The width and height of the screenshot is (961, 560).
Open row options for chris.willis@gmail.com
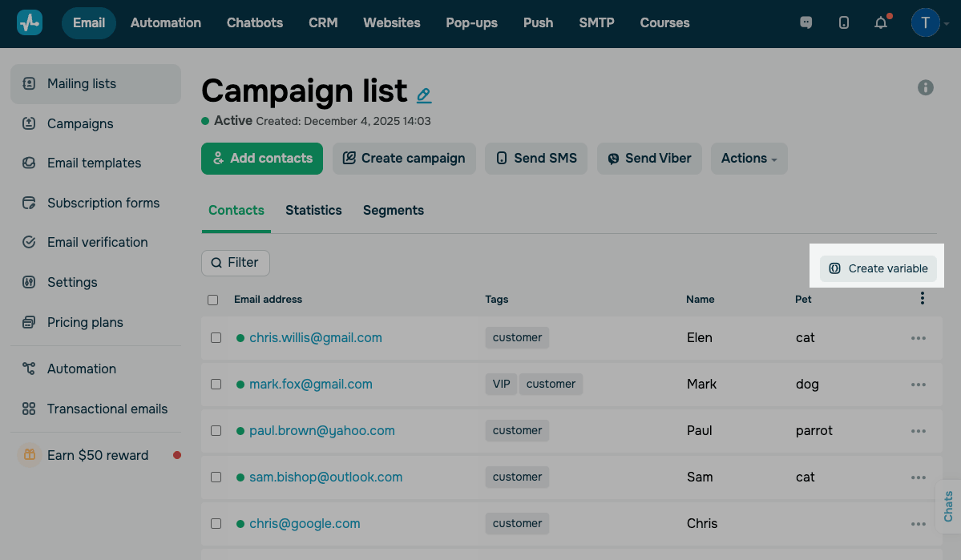919,338
